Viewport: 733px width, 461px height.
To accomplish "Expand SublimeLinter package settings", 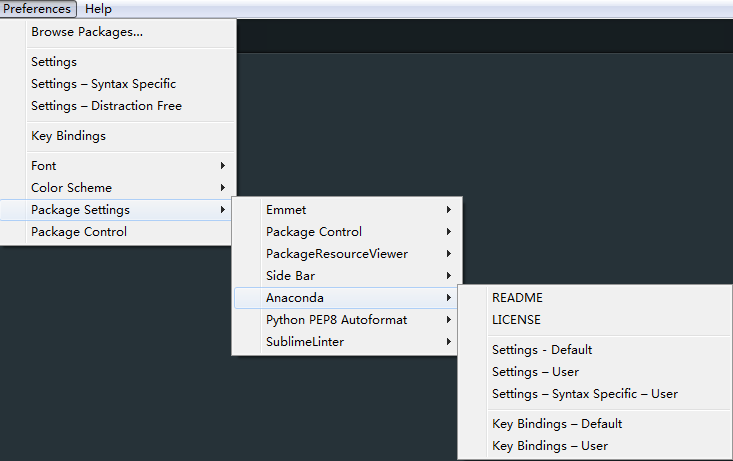I will click(345, 341).
